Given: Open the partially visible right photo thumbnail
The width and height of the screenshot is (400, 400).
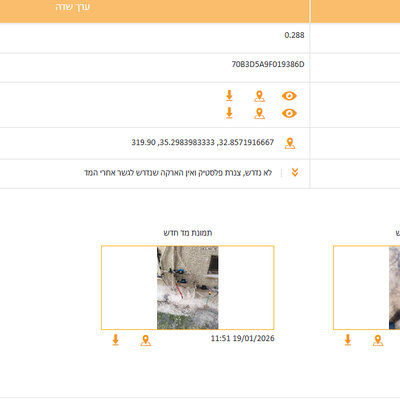Looking at the screenshot, I should (x=367, y=288).
